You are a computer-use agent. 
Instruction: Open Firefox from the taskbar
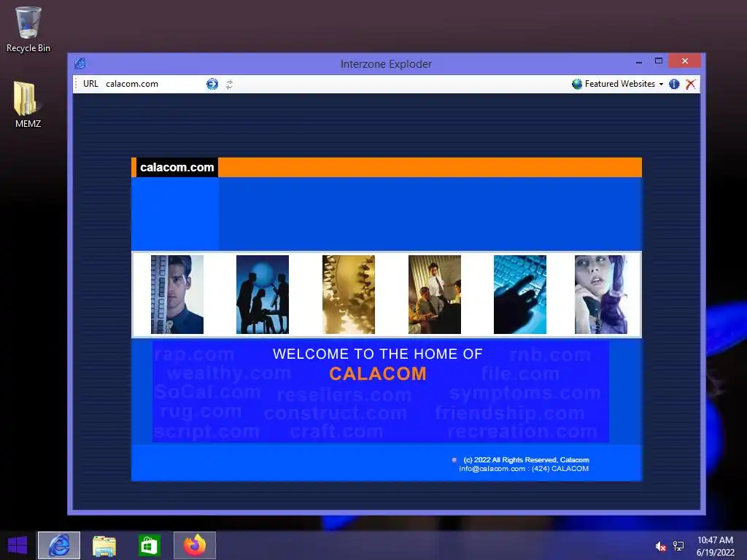click(x=194, y=545)
